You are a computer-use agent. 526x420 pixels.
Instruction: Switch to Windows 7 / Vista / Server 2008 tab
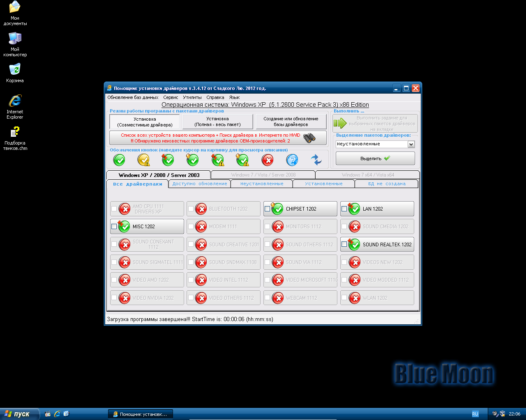click(x=263, y=175)
